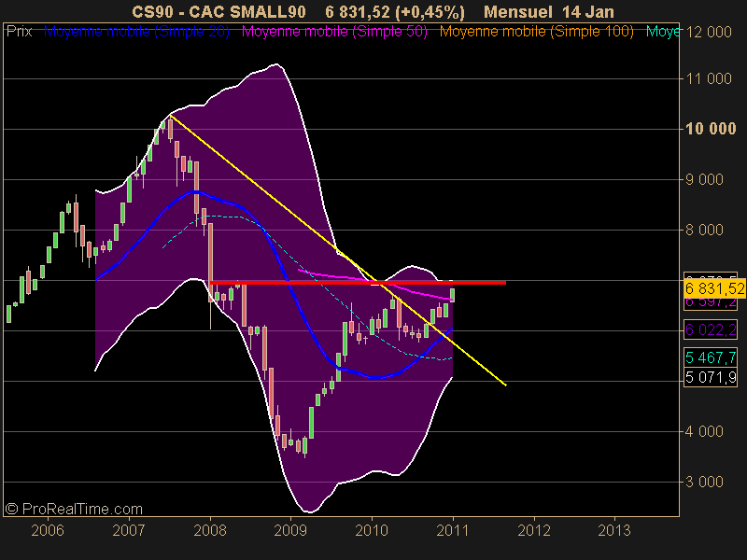Click the 2006 year label on time axis
Viewport: 747px width, 560px height.
click(48, 530)
